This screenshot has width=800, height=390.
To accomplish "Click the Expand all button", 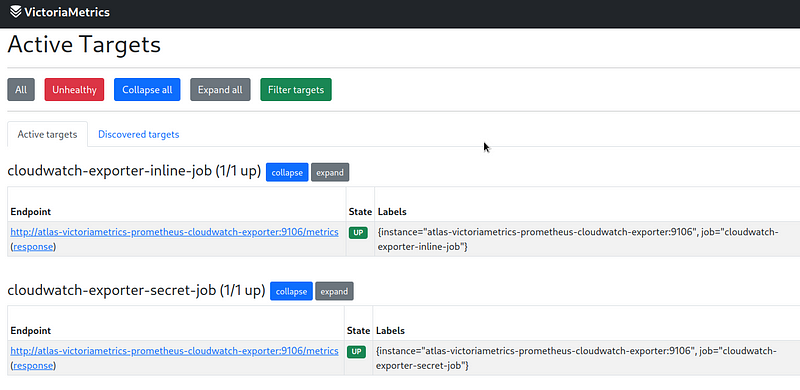I will (220, 89).
